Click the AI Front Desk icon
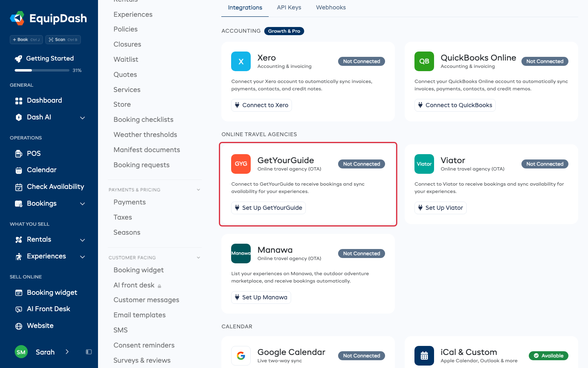 pos(19,309)
